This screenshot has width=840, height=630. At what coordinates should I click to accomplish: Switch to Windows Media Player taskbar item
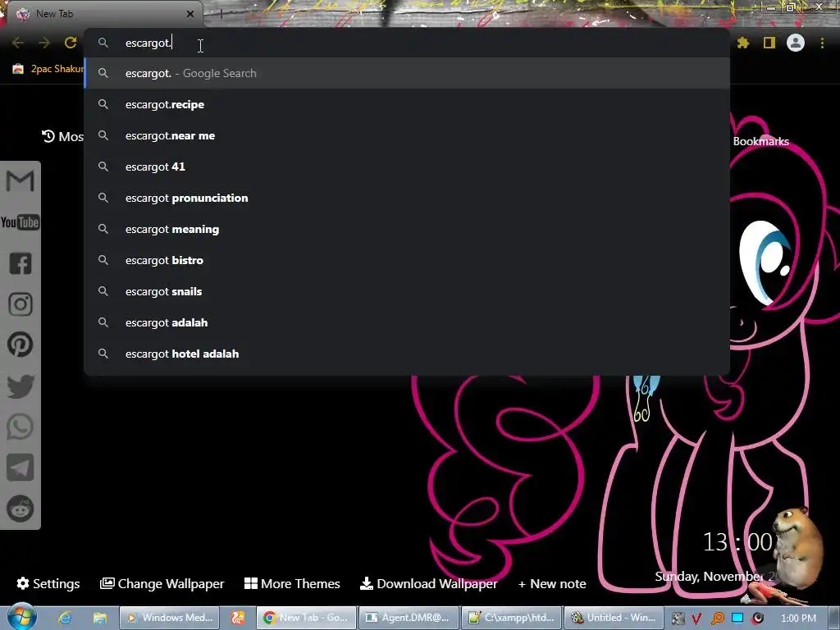pyautogui.click(x=169, y=618)
